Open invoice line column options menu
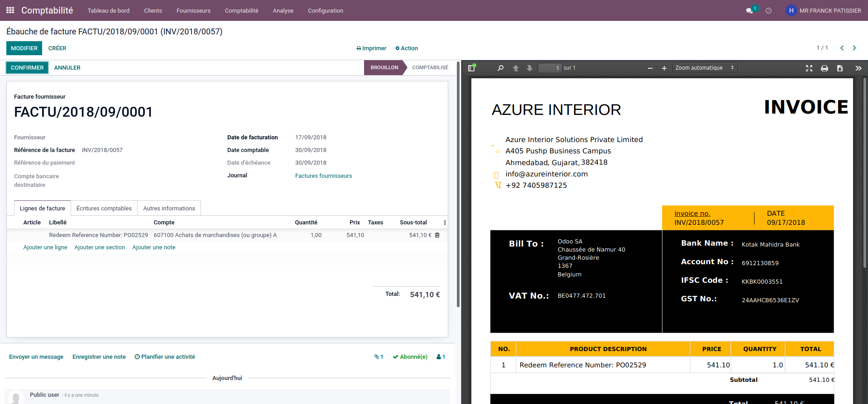The height and width of the screenshot is (404, 868). 445,223
